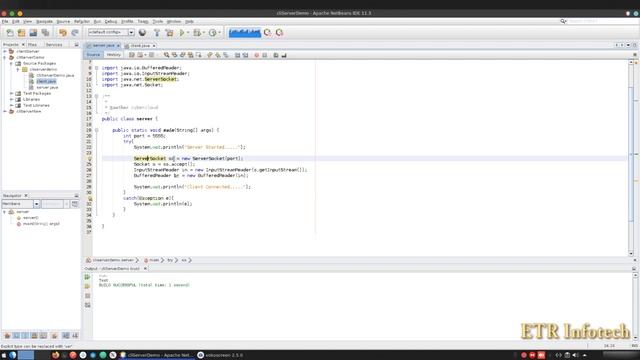Click the globe browser icon in toolbar
The width and height of the screenshot is (640, 360).
pyautogui.click(x=142, y=33)
